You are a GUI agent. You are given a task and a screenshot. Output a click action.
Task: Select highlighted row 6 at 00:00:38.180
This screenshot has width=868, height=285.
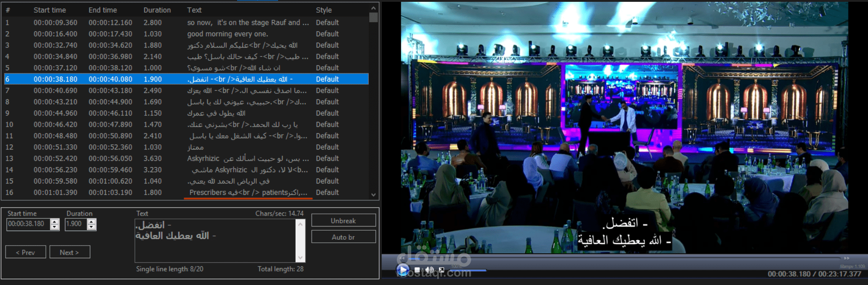186,79
